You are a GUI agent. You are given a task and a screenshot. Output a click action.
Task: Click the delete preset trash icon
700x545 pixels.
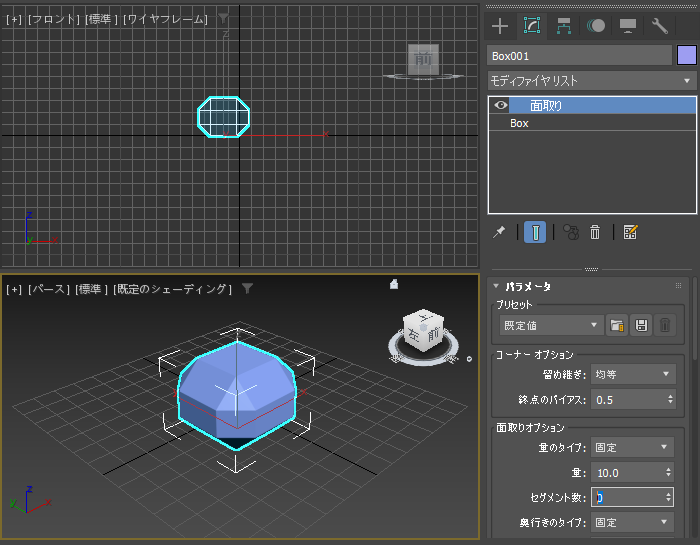(665, 325)
